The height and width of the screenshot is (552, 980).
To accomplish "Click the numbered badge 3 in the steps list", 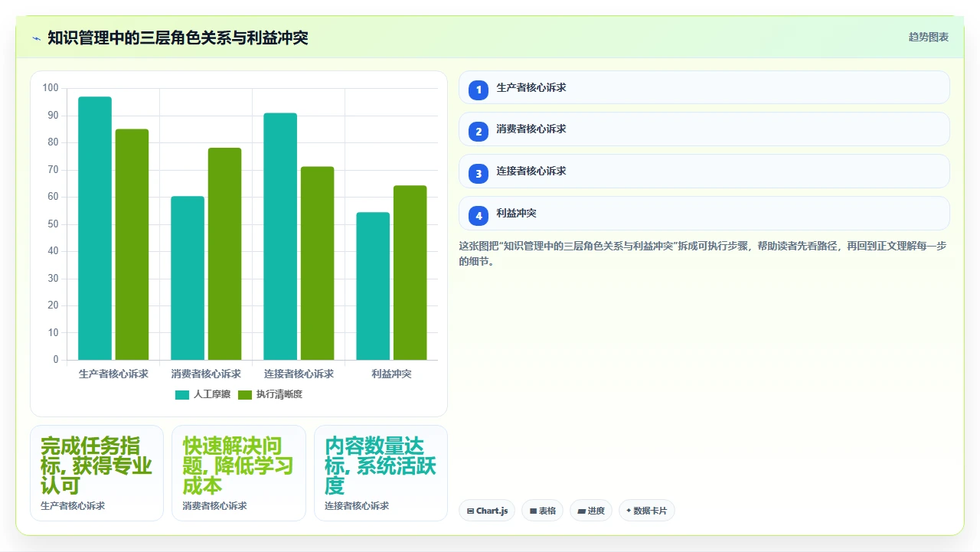I will 479,173.
